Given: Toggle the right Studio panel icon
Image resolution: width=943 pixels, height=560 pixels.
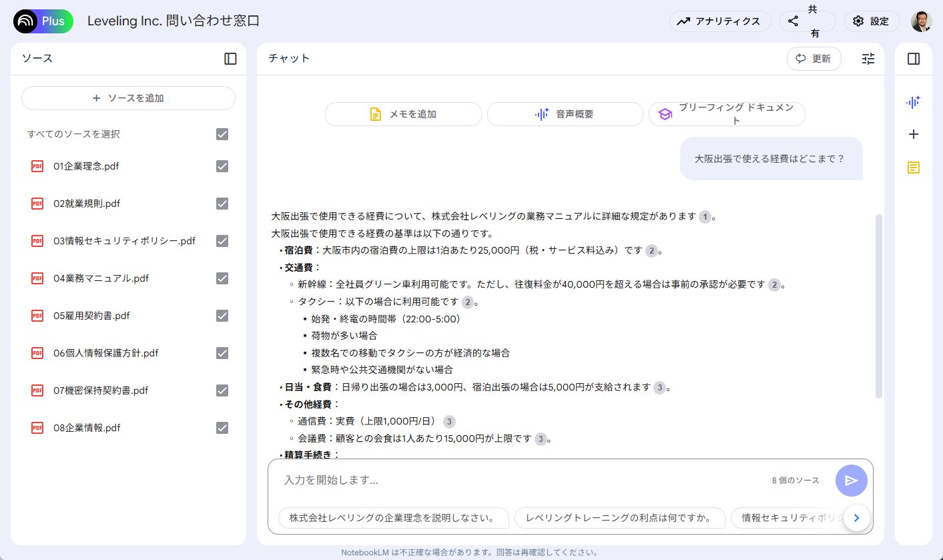Looking at the screenshot, I should (913, 58).
